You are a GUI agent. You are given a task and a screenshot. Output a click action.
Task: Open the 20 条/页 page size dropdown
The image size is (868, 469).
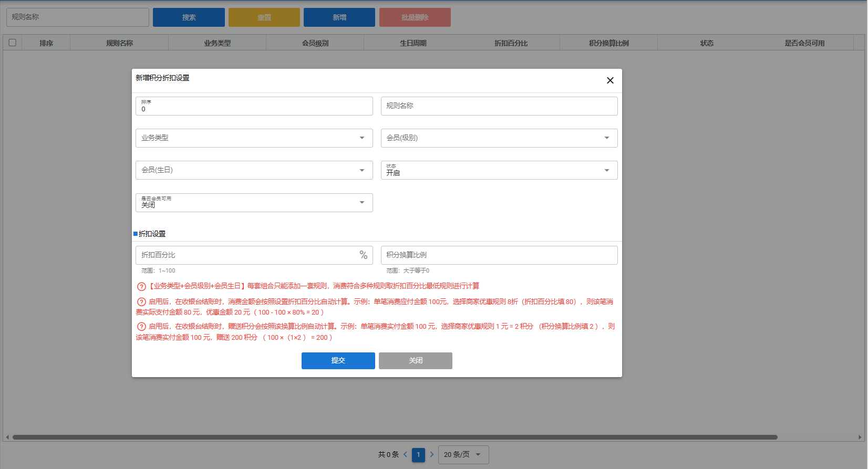pos(463,455)
